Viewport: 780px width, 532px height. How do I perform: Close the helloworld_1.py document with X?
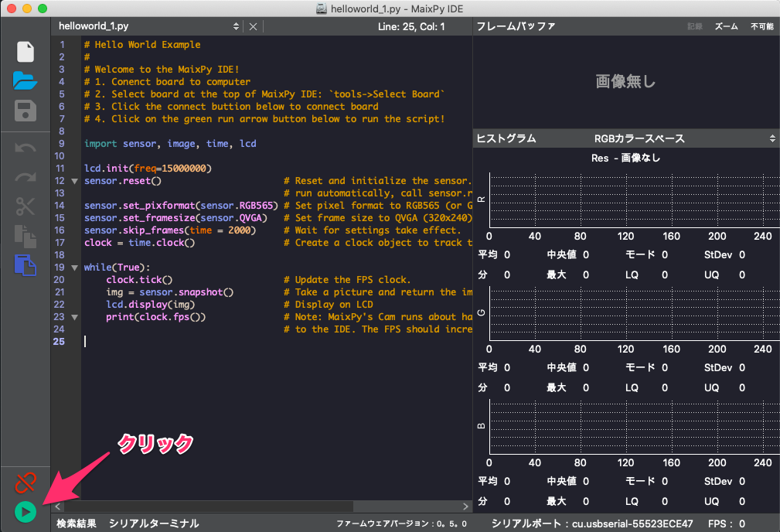[x=253, y=26]
